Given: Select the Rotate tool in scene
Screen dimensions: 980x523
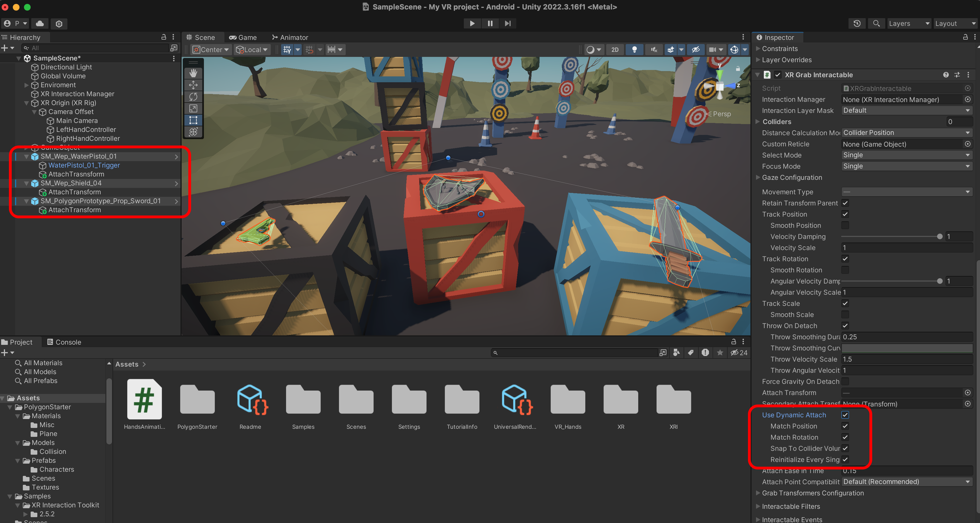Looking at the screenshot, I should point(193,97).
